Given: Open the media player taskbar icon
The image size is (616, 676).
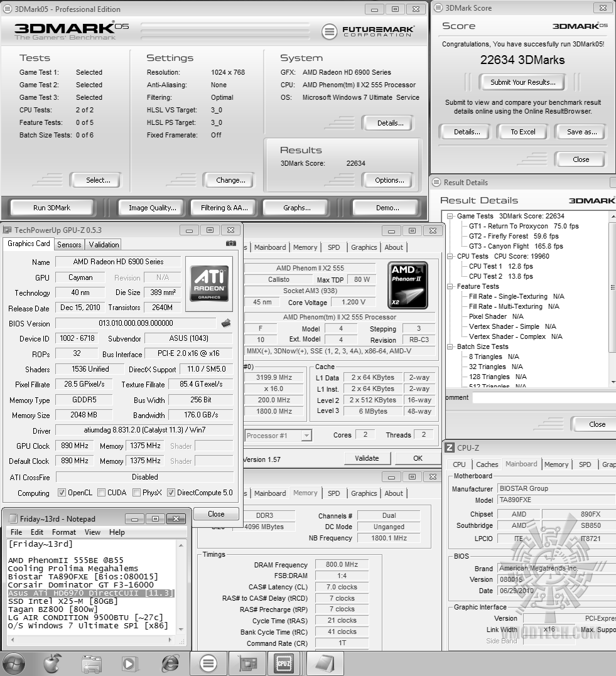Looking at the screenshot, I should tap(129, 664).
